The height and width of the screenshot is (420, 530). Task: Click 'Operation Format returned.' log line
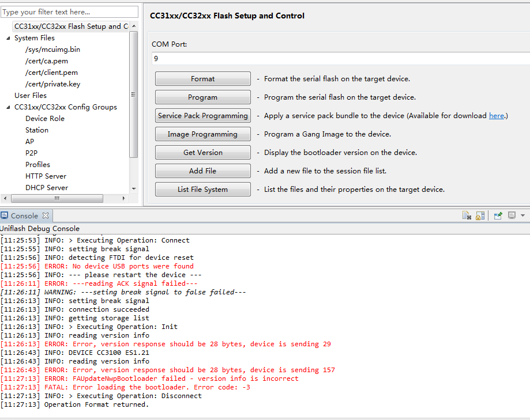coord(75,404)
